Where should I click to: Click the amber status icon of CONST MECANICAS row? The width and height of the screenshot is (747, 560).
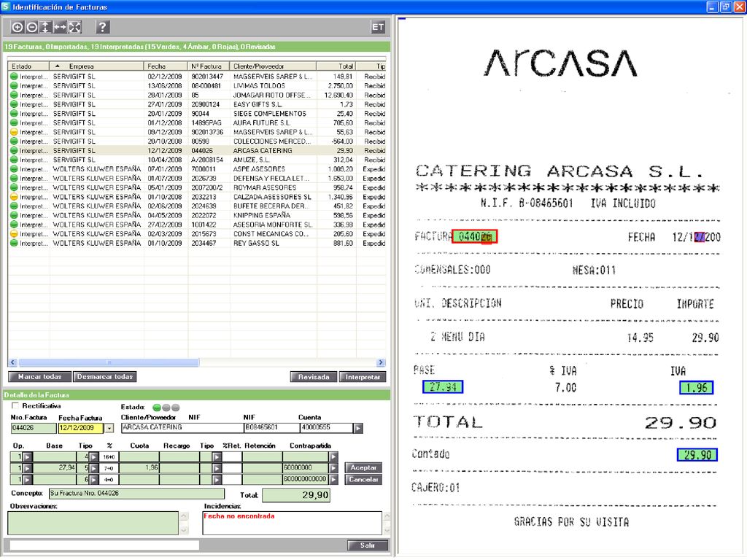point(14,234)
